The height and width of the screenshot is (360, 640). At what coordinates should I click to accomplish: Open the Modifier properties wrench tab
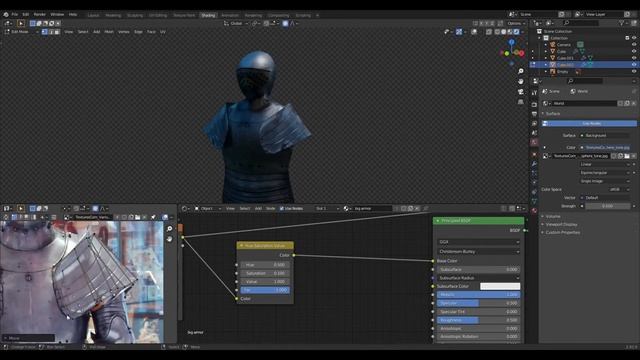pos(534,164)
